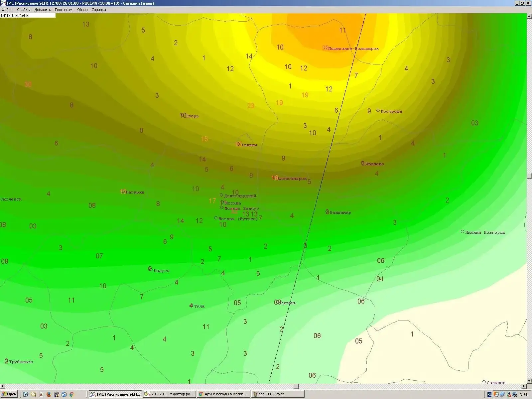The image size is (532, 399).
Task: Restore down the GIS window
Action: pos(522,3)
